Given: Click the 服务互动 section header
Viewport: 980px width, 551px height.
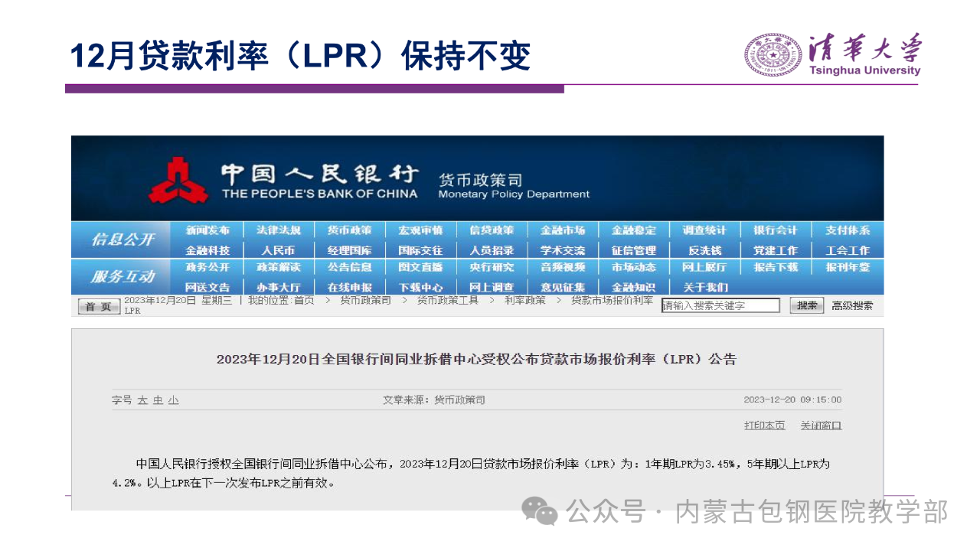Looking at the screenshot, I should (122, 276).
